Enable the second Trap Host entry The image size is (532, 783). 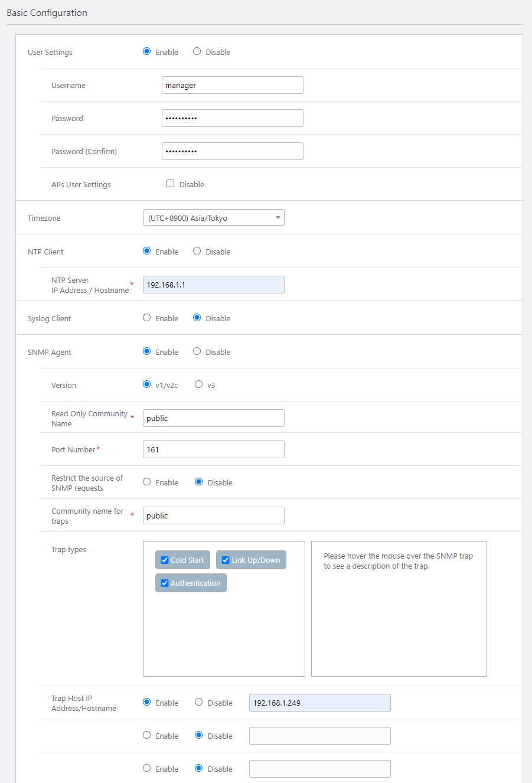[147, 735]
